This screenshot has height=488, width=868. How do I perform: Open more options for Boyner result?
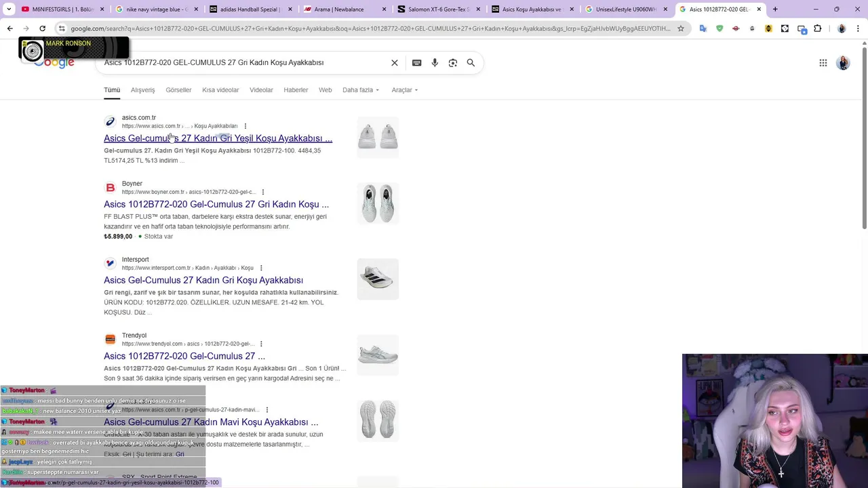coord(262,192)
